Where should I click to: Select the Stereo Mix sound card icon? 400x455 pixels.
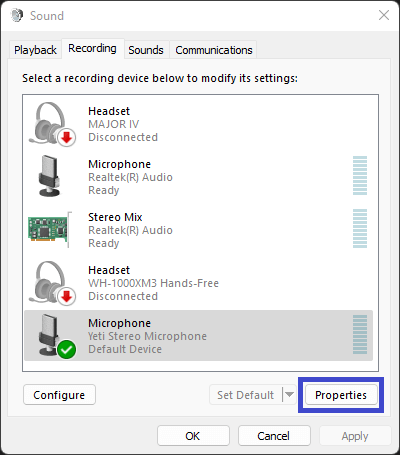point(49,229)
